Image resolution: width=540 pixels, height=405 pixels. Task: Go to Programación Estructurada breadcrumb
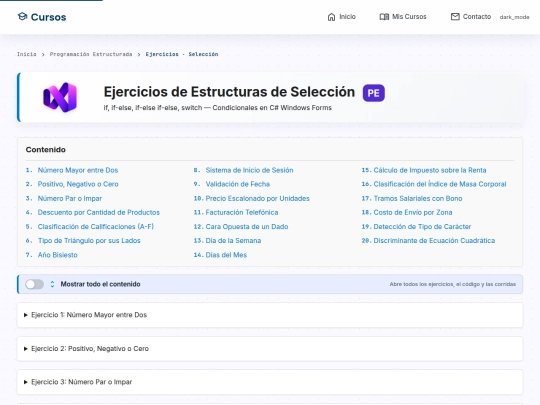coord(91,54)
